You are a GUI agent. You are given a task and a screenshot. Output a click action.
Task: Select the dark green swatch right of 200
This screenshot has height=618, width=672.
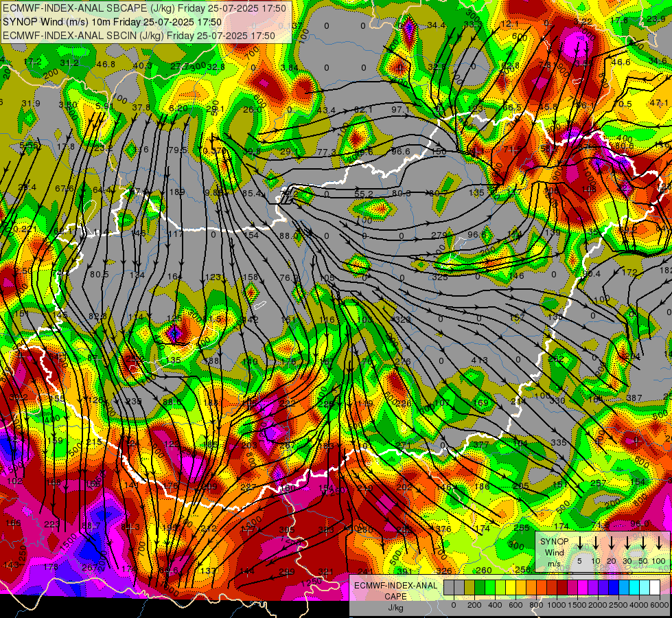coord(480,587)
